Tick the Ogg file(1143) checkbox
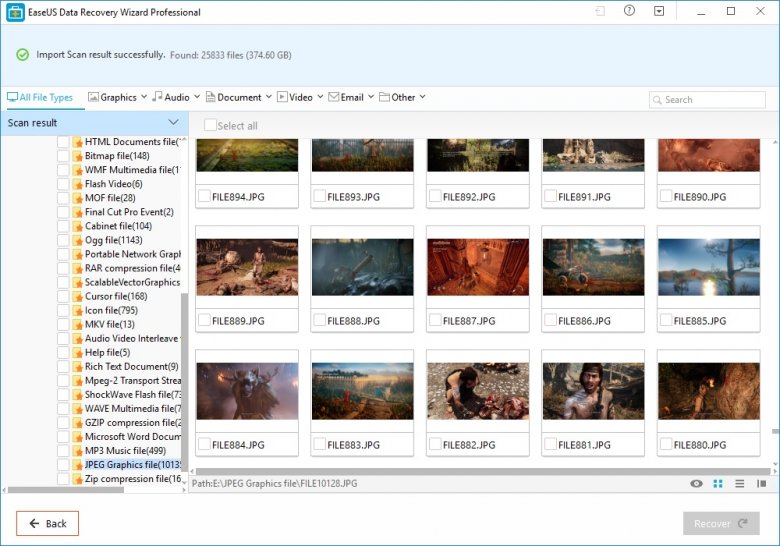 tap(63, 241)
